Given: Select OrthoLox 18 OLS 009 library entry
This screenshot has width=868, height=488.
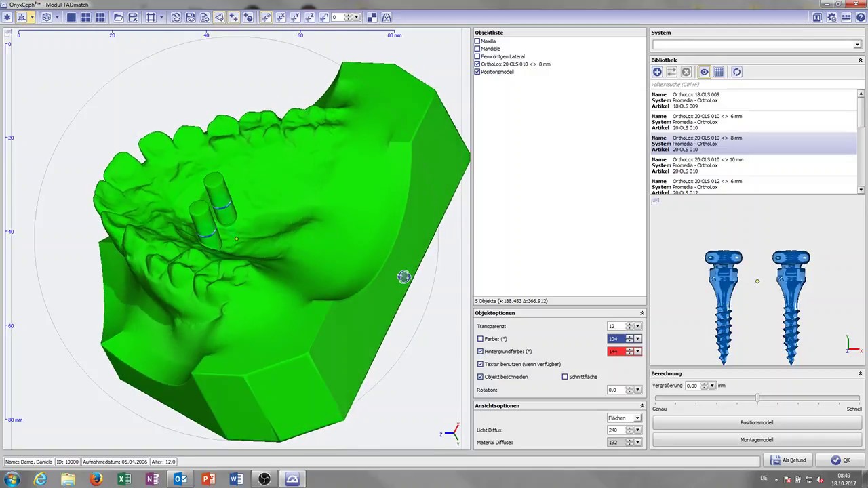Looking at the screenshot, I should click(x=753, y=100).
